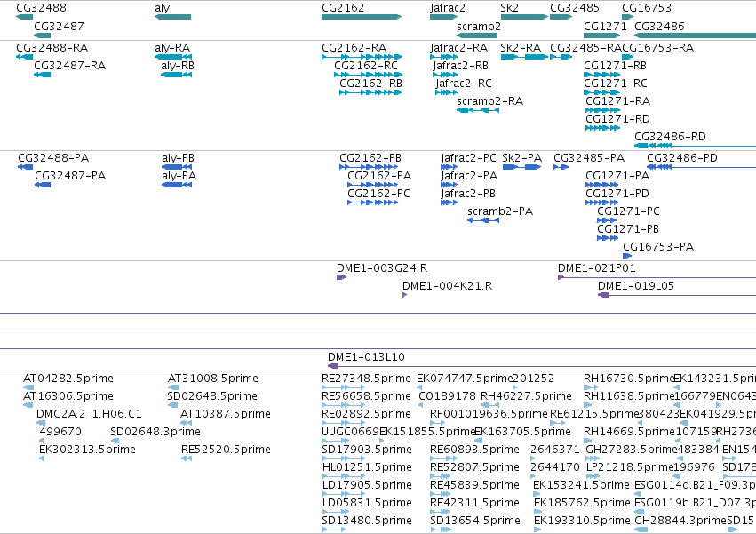The image size is (756, 534).
Task: Select the scramb2 gene bar
Action: (x=477, y=36)
